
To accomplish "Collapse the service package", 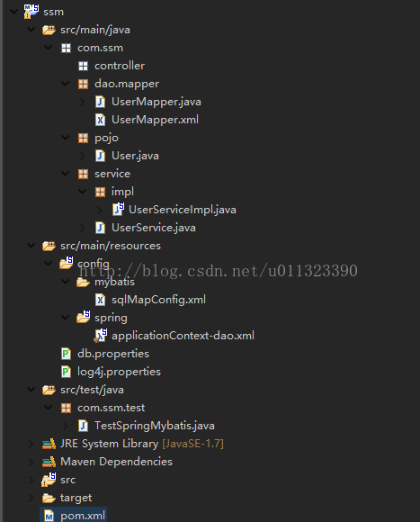I will point(66,174).
